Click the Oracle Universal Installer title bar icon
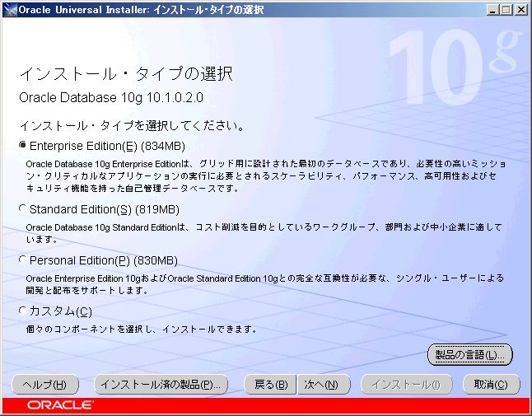 point(10,9)
